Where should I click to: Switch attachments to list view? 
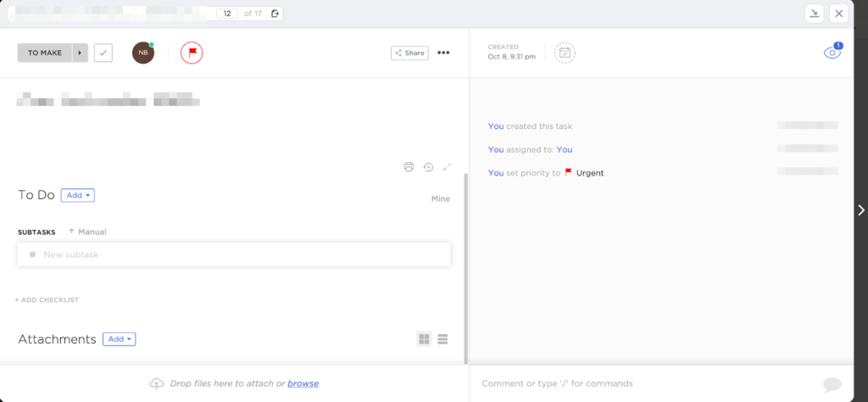click(442, 339)
